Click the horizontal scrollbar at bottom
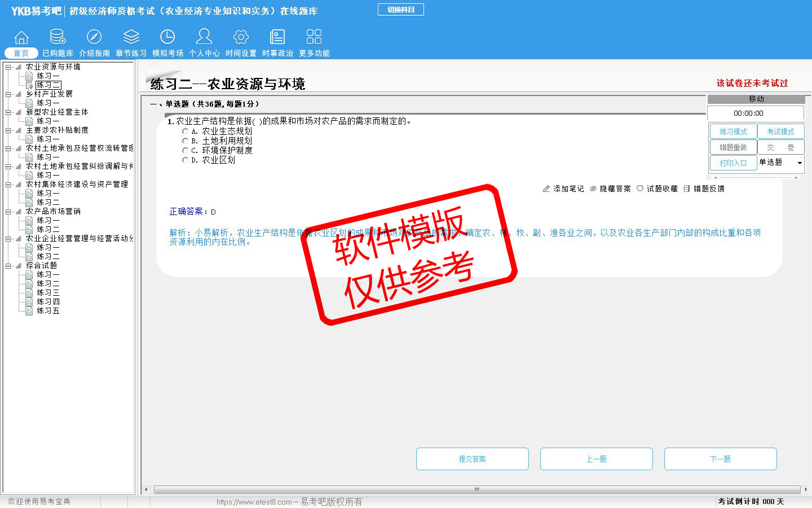812x508 pixels. [x=476, y=489]
